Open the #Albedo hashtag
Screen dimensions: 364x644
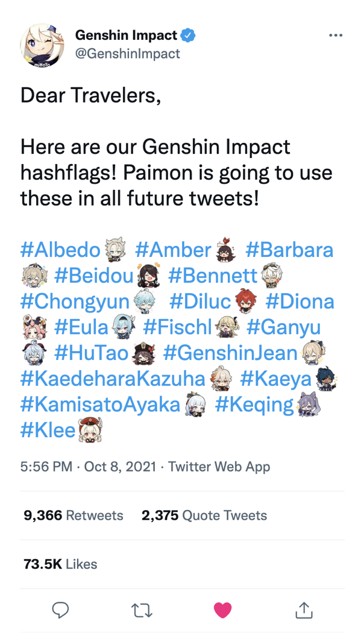(x=60, y=249)
